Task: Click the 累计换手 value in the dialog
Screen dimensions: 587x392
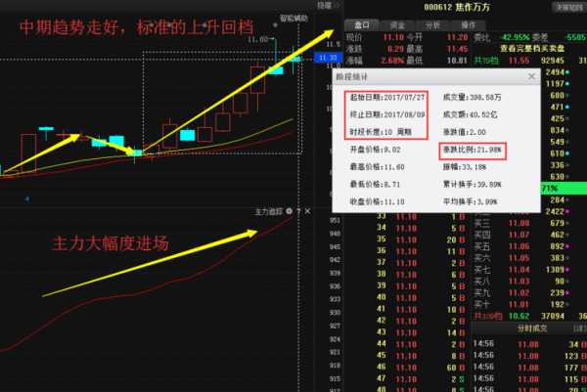Action: click(x=473, y=184)
